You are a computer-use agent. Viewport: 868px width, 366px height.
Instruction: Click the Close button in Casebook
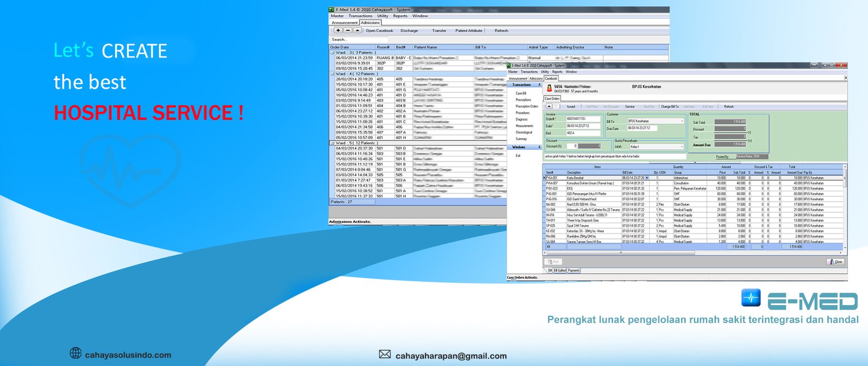(x=835, y=262)
